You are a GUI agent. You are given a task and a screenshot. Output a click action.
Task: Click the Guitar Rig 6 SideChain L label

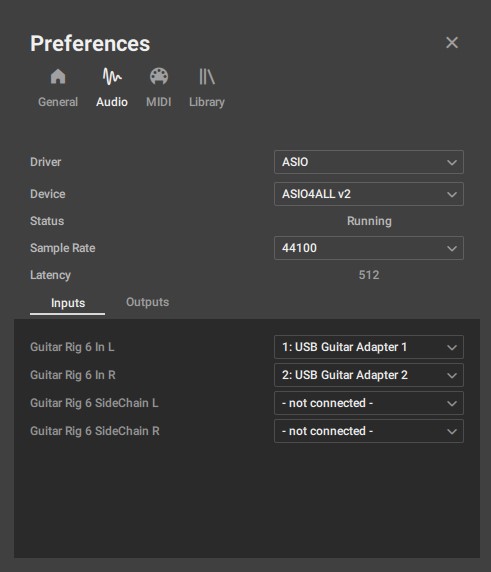(x=94, y=403)
